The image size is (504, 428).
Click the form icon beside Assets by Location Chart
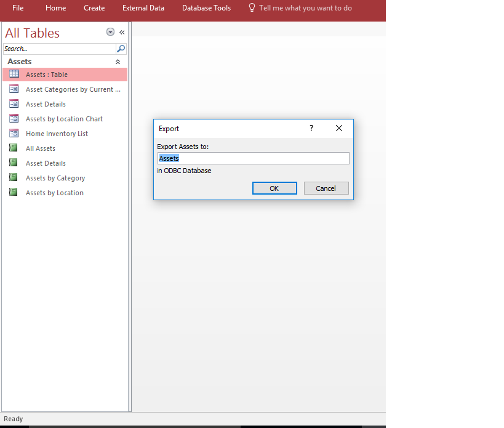[14, 118]
